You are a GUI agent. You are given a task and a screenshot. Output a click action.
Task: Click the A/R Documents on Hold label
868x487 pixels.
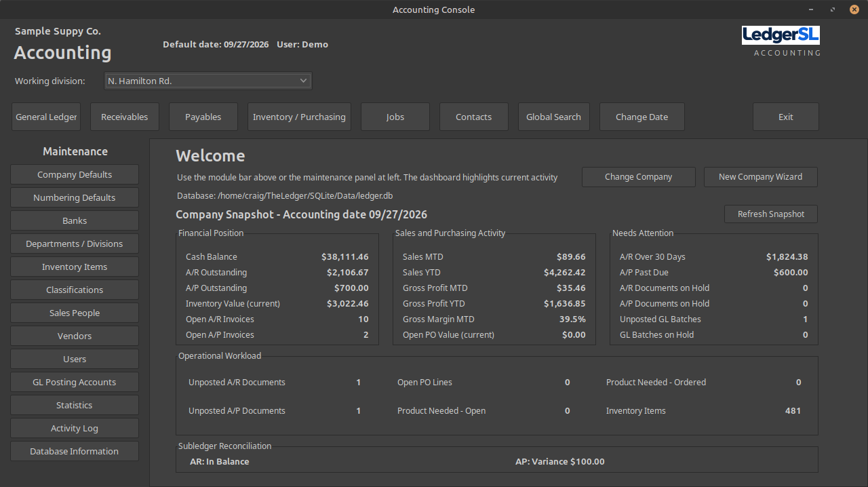[x=665, y=288]
